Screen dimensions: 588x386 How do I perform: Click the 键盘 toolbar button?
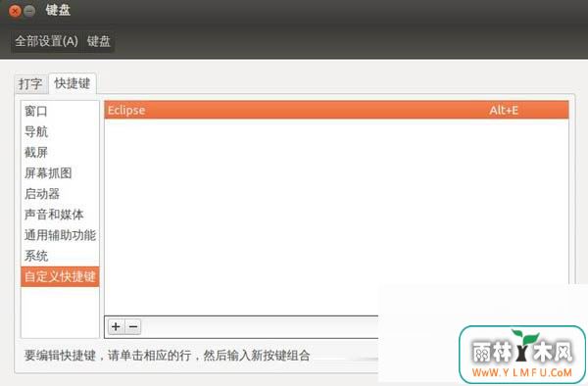99,41
